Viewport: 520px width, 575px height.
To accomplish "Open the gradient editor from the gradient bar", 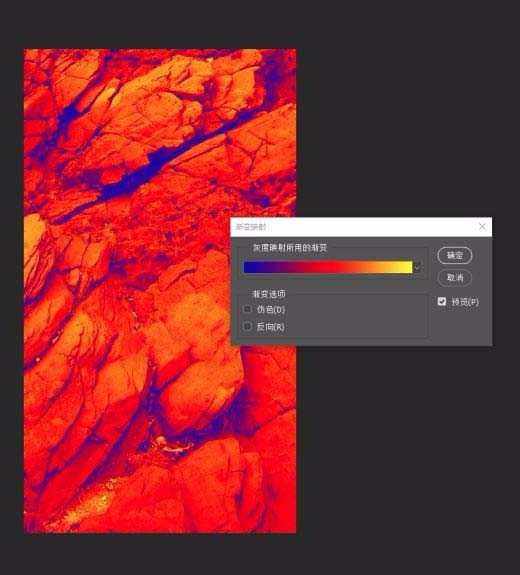I will pyautogui.click(x=328, y=267).
